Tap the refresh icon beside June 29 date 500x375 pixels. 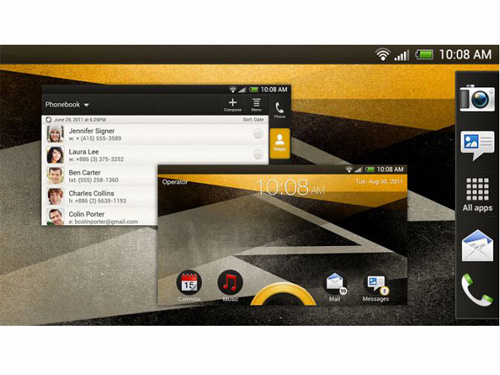[48, 119]
